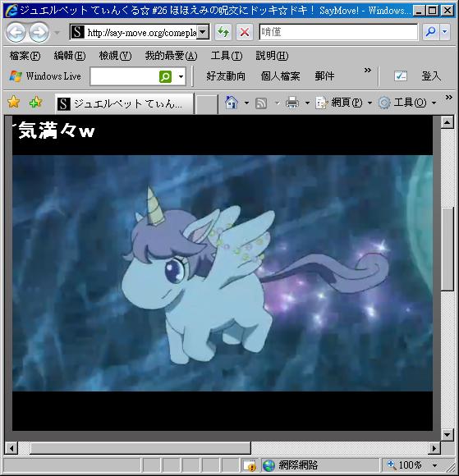Open the 檢視(V) menu

pos(115,56)
